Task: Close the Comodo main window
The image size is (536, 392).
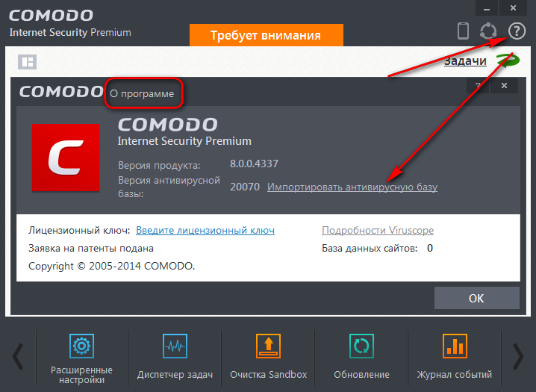Action: click(513, 8)
